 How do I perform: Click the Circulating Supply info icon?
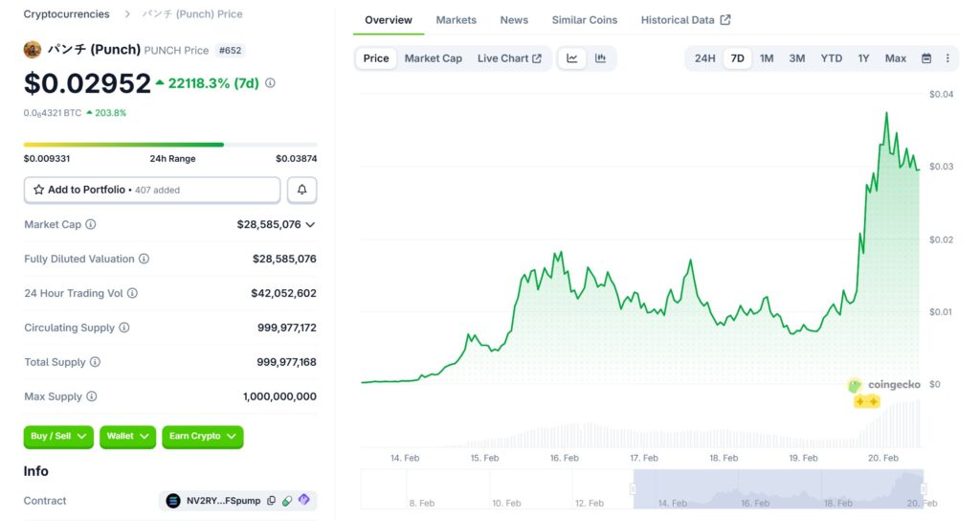124,328
